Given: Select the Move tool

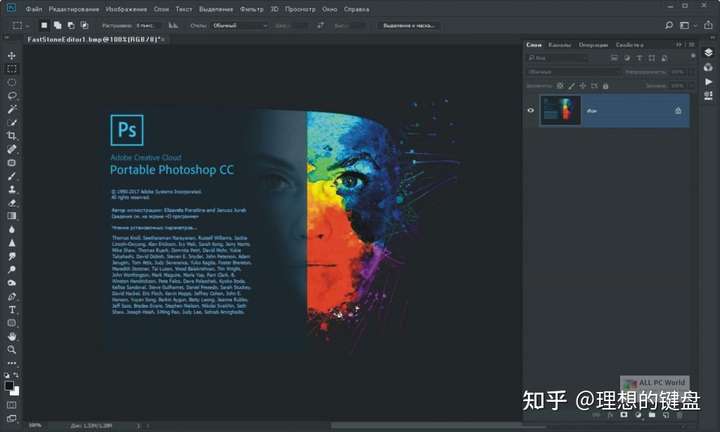Looking at the screenshot, I should (12, 56).
